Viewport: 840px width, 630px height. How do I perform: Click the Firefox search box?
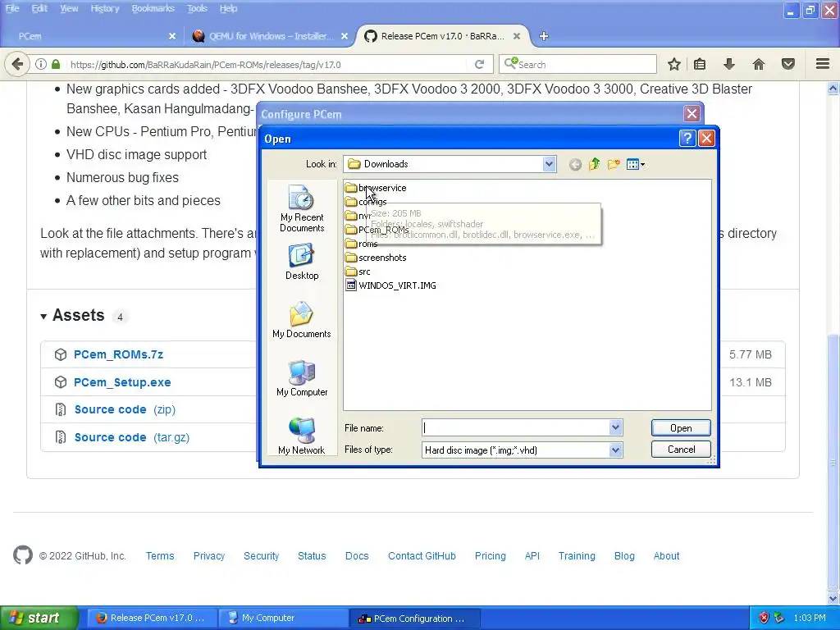tap(577, 64)
